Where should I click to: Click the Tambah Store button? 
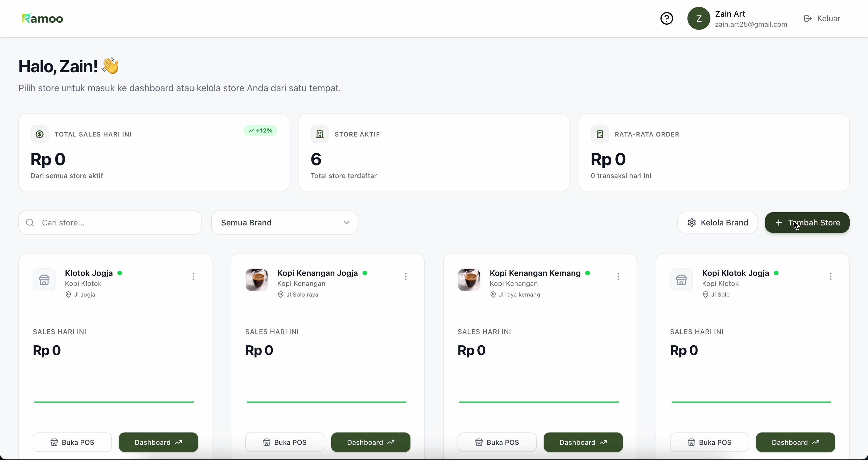(x=807, y=223)
